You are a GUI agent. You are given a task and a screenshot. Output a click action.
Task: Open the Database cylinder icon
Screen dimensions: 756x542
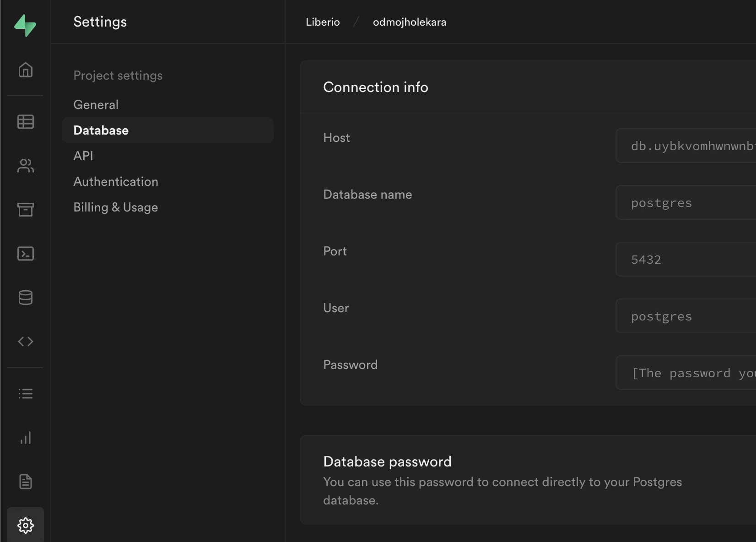26,298
